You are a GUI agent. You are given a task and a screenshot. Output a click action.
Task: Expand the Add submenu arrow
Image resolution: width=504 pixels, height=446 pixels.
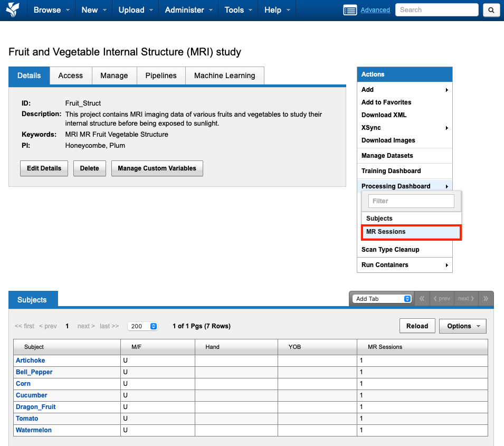pyautogui.click(x=446, y=90)
